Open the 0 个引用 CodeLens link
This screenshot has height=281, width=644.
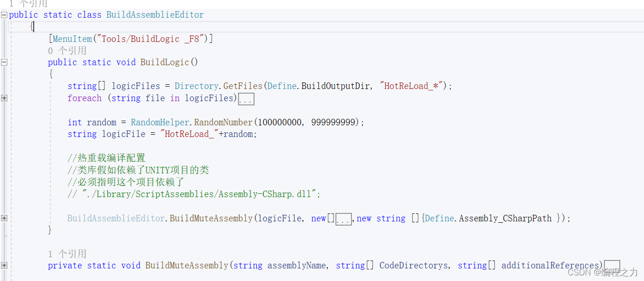click(x=67, y=51)
